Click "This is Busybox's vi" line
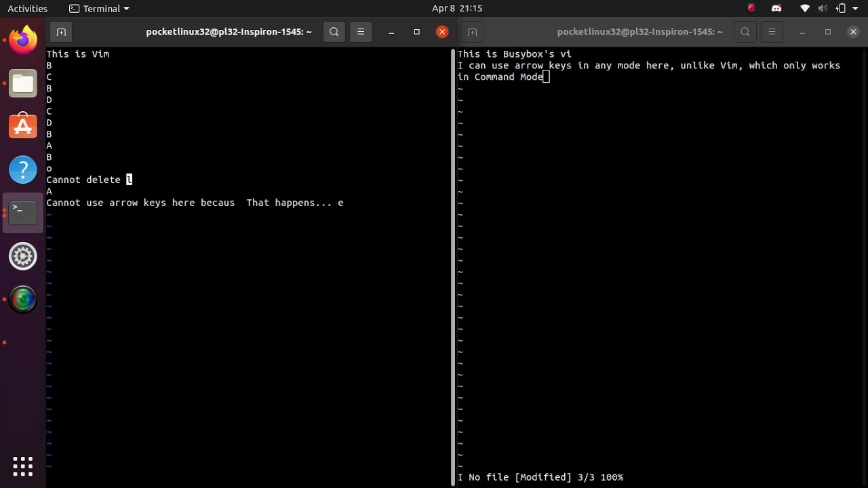The width and height of the screenshot is (868, 488). [x=514, y=54]
